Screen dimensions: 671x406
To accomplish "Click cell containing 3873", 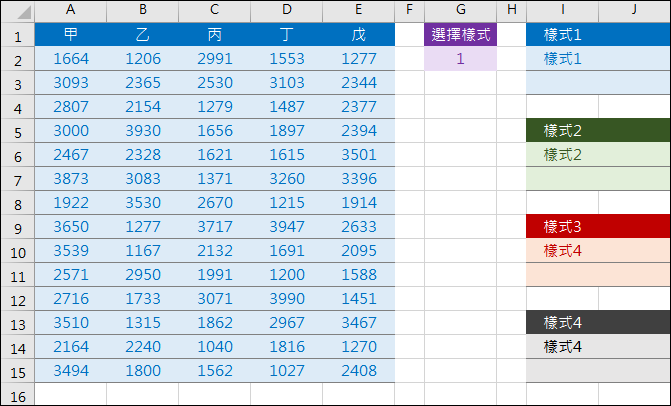I will (71, 178).
